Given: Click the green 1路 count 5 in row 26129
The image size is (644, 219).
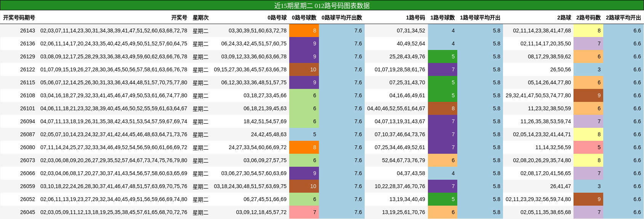Looking at the screenshot, I should (x=442, y=56).
